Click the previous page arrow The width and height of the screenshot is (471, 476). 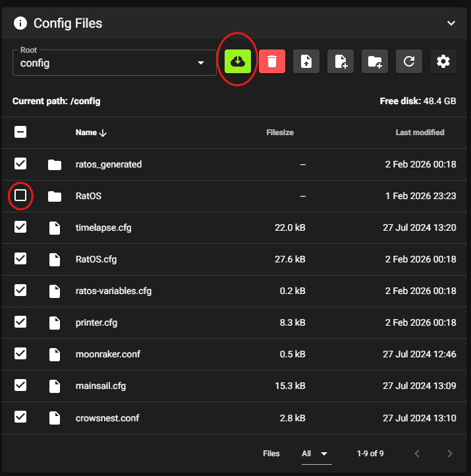[417, 454]
